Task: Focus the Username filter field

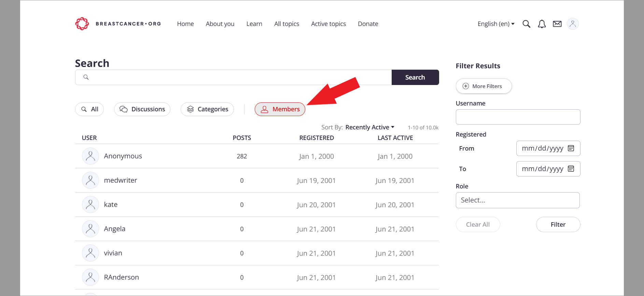Action: [x=518, y=117]
